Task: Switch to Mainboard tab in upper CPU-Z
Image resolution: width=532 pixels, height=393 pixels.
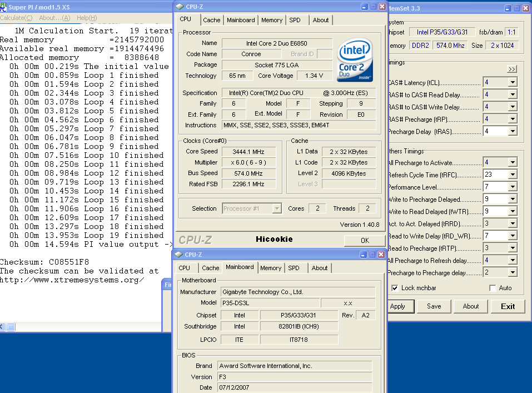Action: (x=241, y=20)
